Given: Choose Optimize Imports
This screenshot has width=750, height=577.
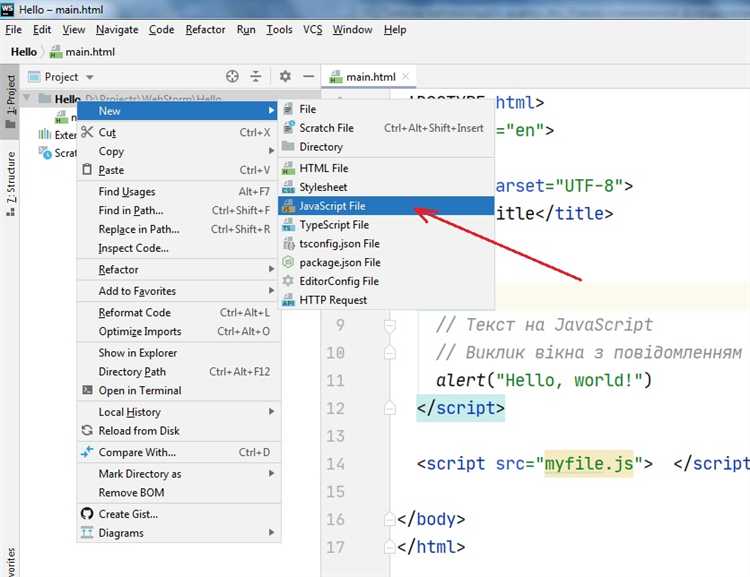Looking at the screenshot, I should pyautogui.click(x=179, y=331).
